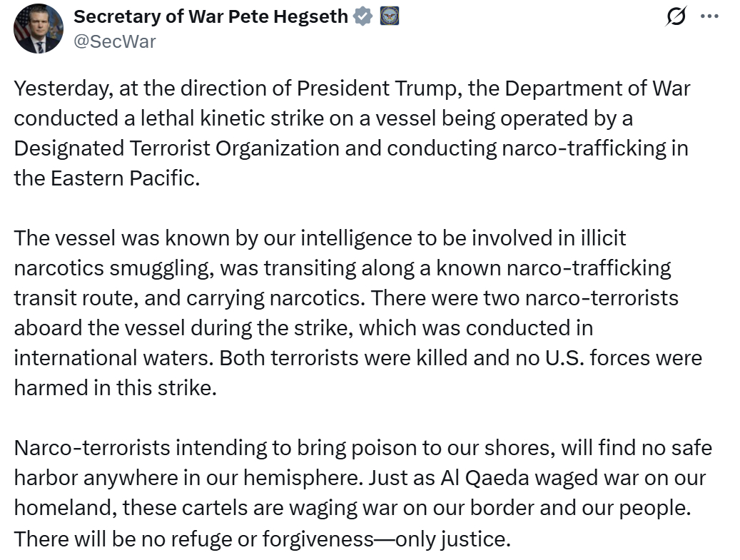The height and width of the screenshot is (560, 740).
Task: Click the phrase 'international waters' in the post
Action: (x=112, y=357)
